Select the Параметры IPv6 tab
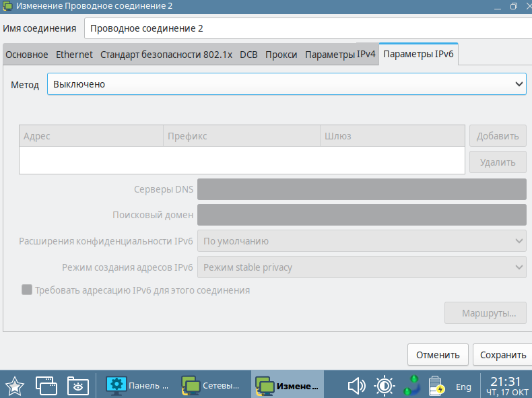This screenshot has width=532, height=398. [418, 54]
